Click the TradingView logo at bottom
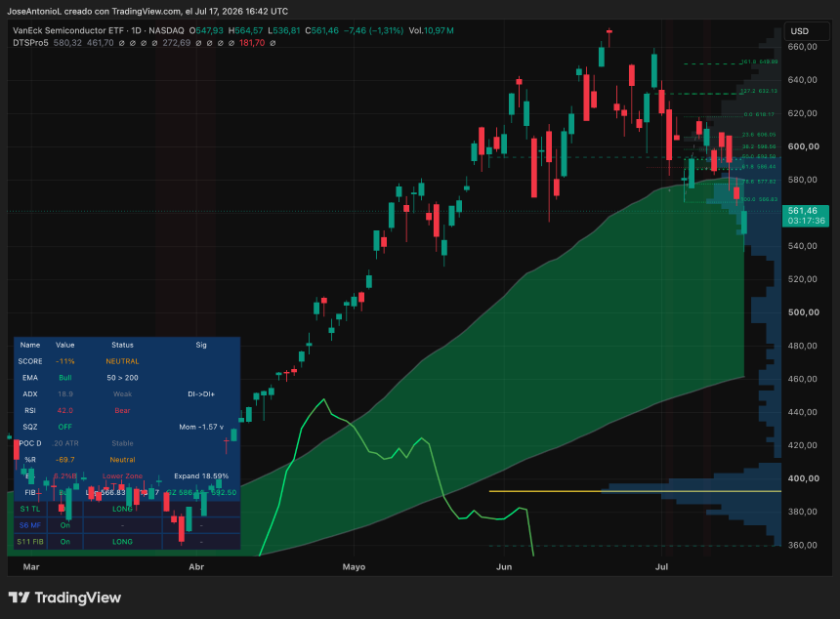The width and height of the screenshot is (840, 619). click(64, 598)
